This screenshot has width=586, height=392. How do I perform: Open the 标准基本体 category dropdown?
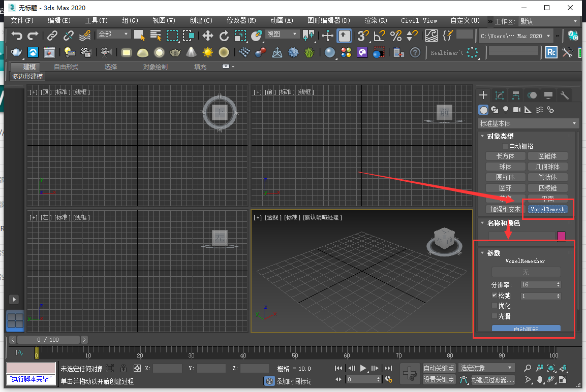pyautogui.click(x=528, y=123)
